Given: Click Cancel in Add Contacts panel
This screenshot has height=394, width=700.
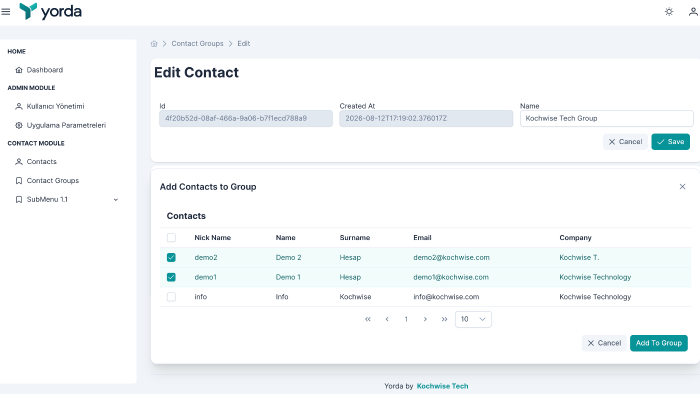Looking at the screenshot, I should click(x=604, y=343).
